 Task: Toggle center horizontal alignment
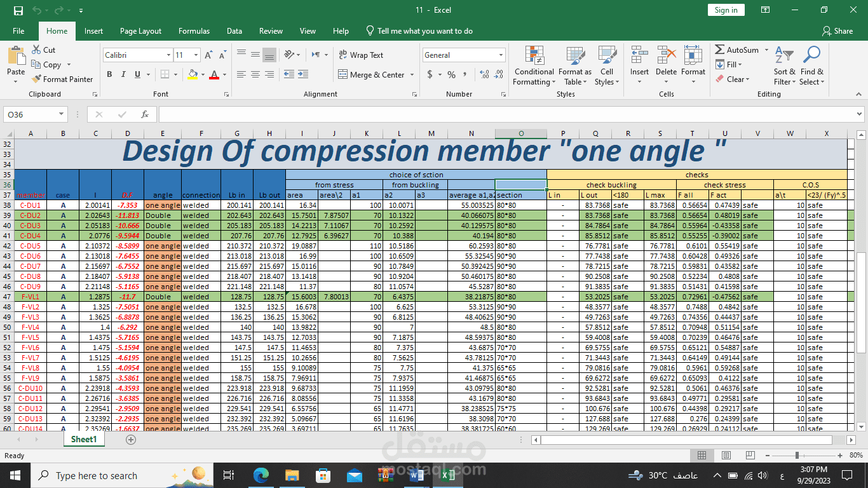click(x=255, y=74)
